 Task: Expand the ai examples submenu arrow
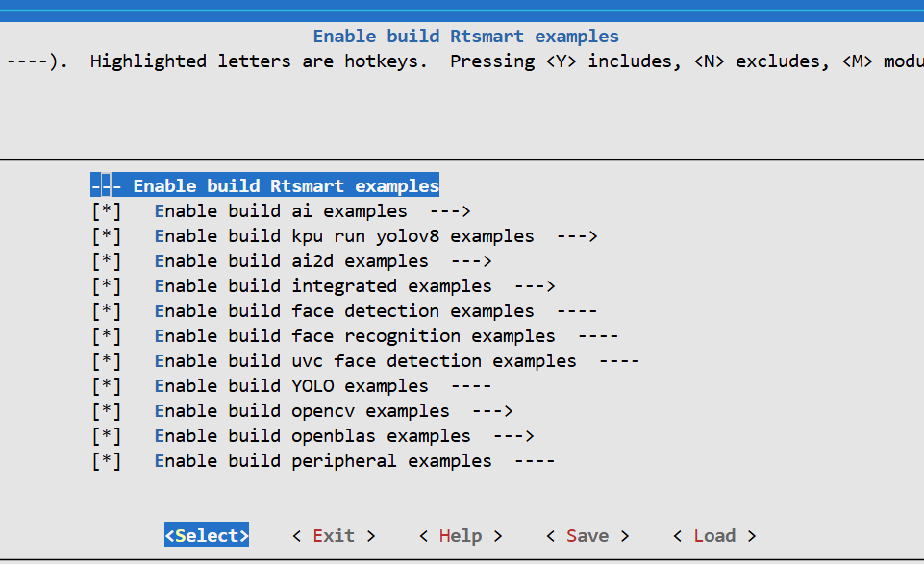coord(449,211)
